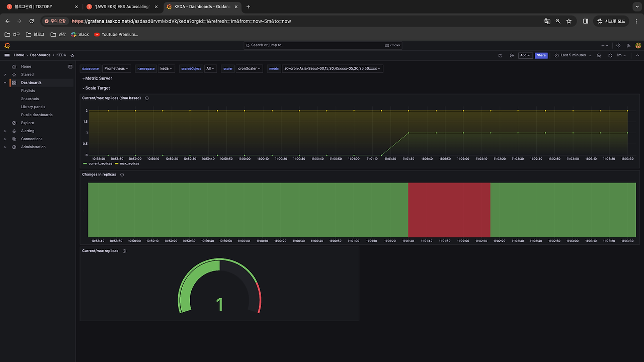Go to Home in the sidebar
Screen dimensions: 644x362
coord(26,66)
